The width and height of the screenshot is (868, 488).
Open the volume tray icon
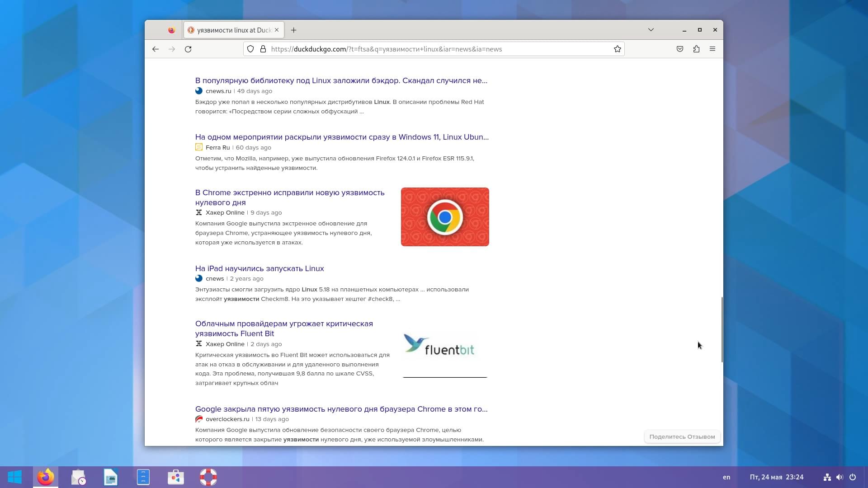pos(840,477)
